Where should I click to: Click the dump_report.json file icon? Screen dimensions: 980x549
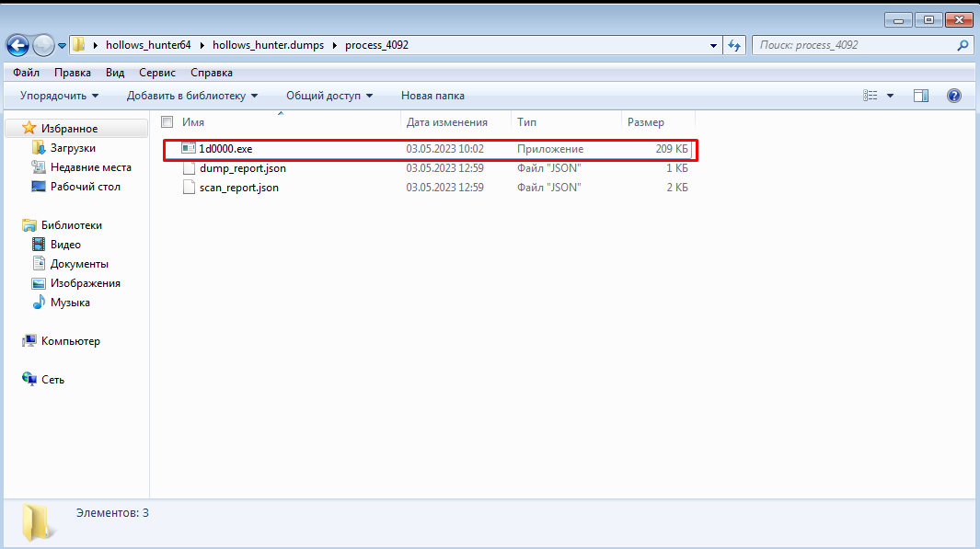(189, 168)
